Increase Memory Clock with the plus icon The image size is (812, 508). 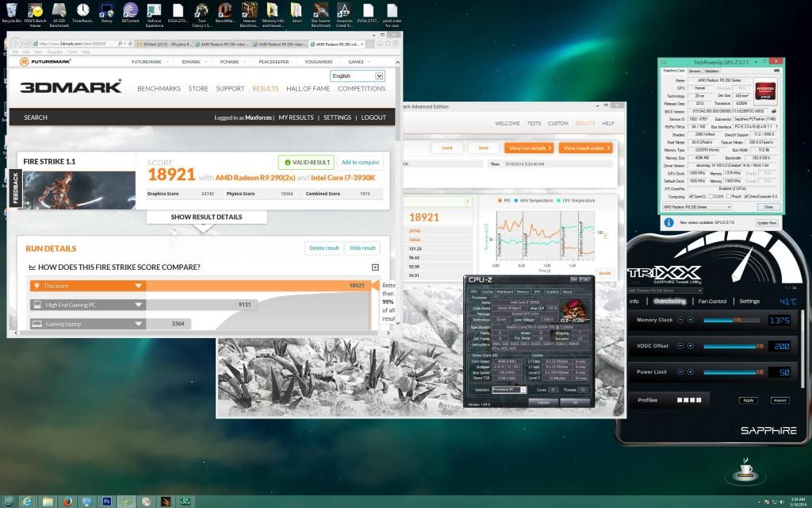[x=690, y=320]
